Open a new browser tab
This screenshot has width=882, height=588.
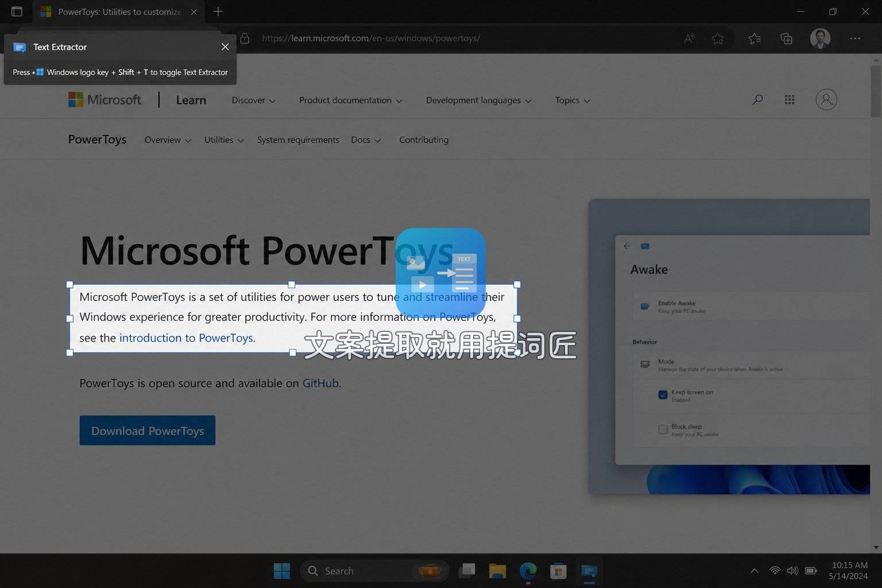pos(218,11)
